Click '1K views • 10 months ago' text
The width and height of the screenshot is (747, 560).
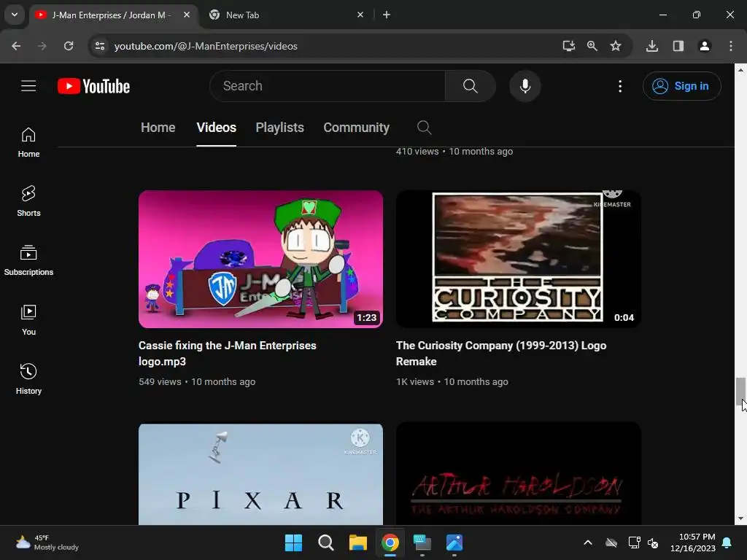(452, 381)
